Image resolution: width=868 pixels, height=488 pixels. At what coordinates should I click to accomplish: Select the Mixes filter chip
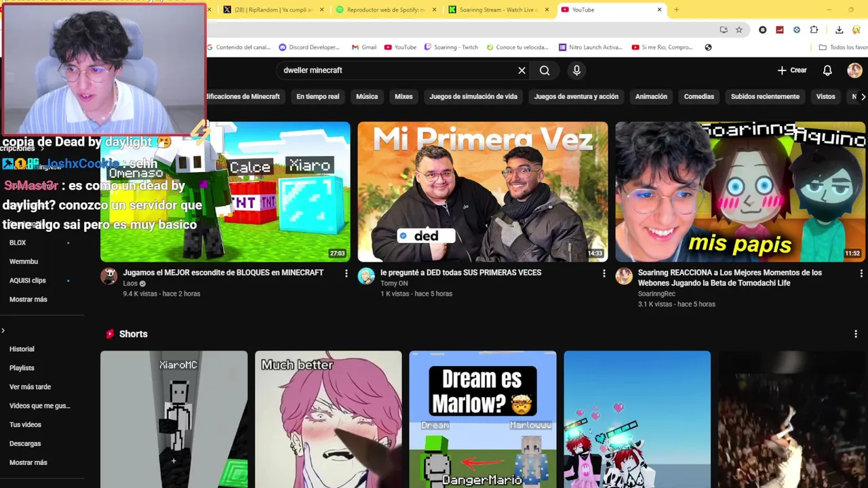(403, 97)
